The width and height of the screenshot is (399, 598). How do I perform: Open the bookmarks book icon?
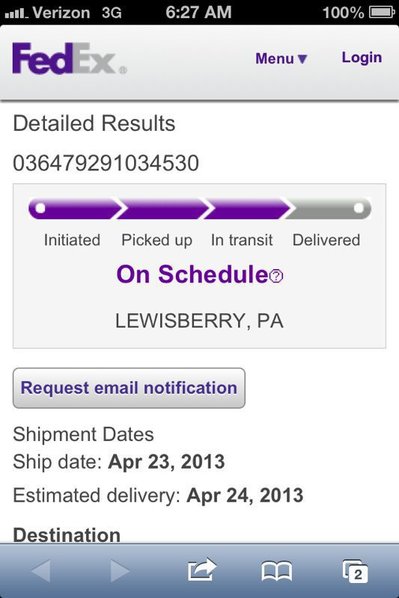click(x=277, y=571)
